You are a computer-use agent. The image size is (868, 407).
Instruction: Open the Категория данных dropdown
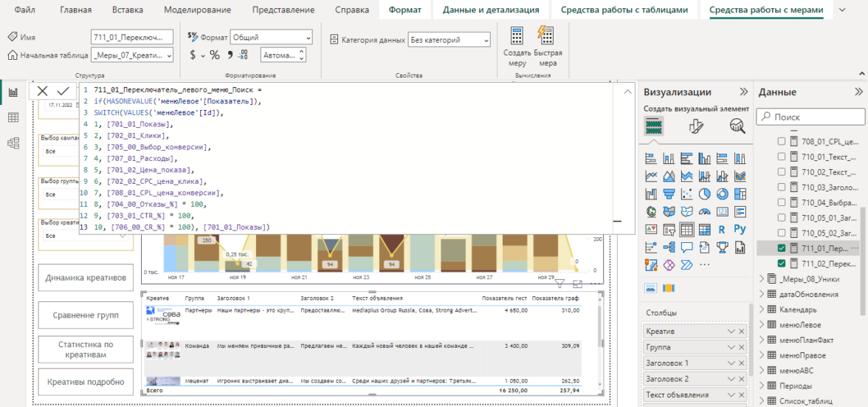click(449, 40)
